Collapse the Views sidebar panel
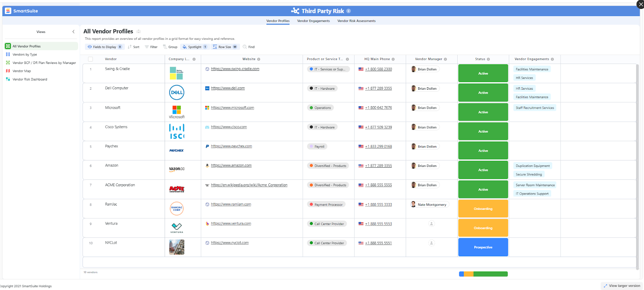Viewport: 644px width, 290px height. (x=73, y=32)
